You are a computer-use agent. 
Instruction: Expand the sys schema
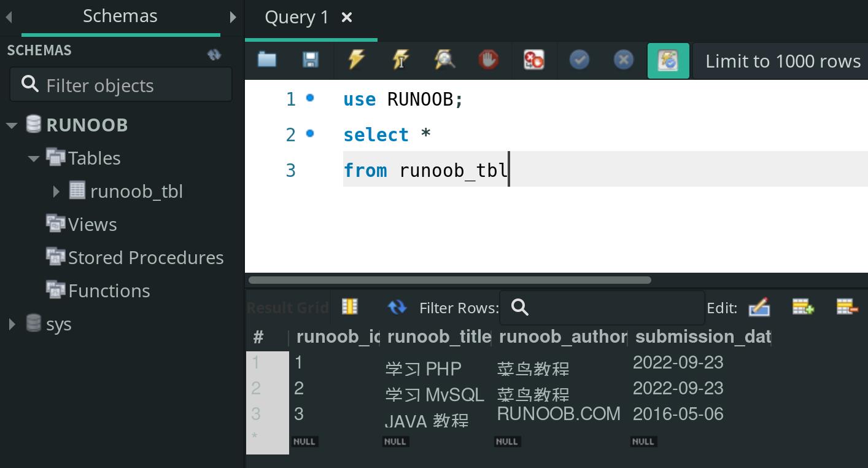tap(12, 324)
